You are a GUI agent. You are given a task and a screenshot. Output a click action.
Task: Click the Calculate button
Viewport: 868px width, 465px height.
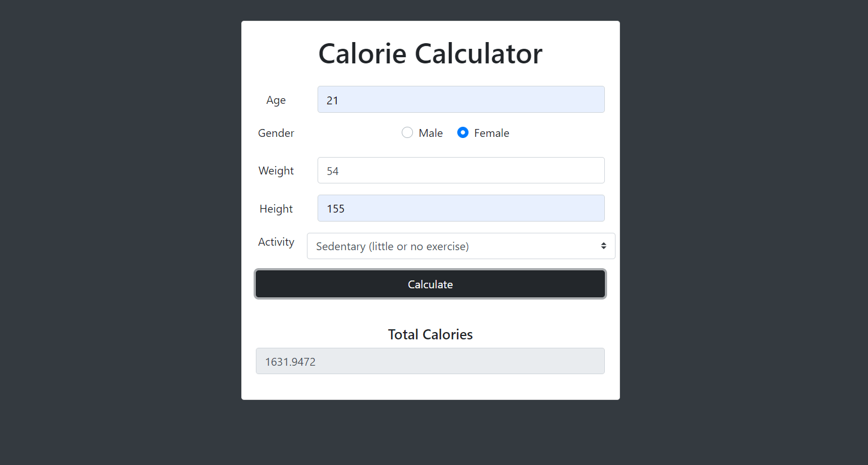[x=430, y=284]
